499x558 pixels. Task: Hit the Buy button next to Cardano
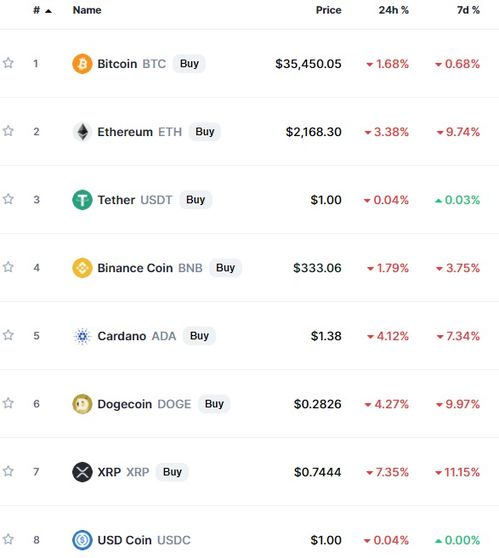coord(199,336)
